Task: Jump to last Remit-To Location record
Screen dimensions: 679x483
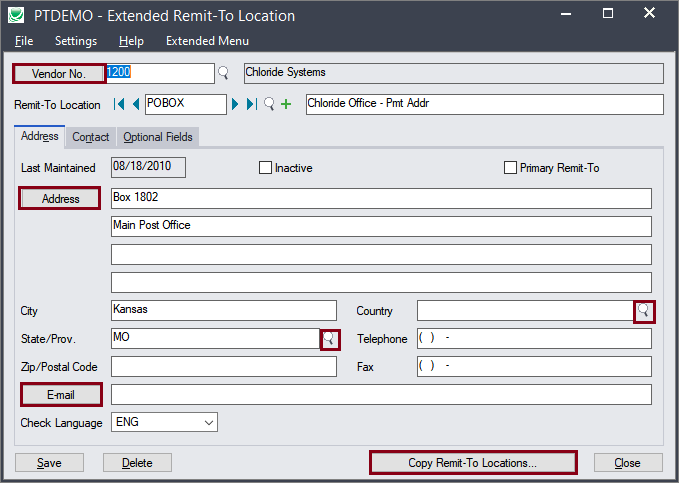Action: click(252, 104)
